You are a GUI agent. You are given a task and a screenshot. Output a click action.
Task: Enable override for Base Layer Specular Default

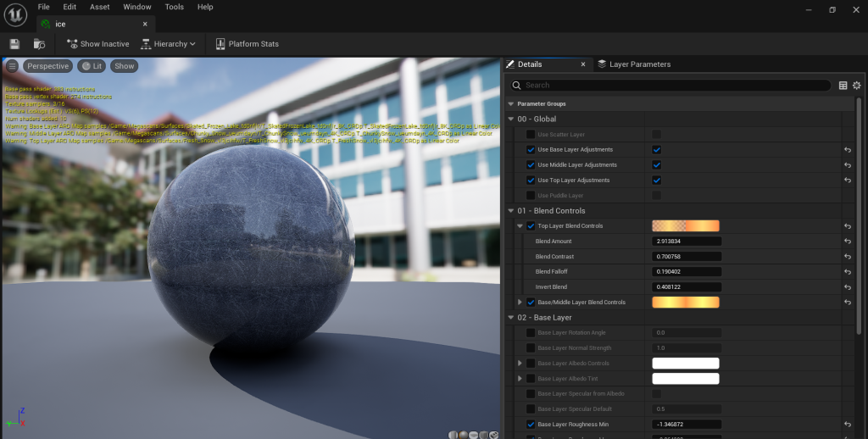click(x=531, y=409)
